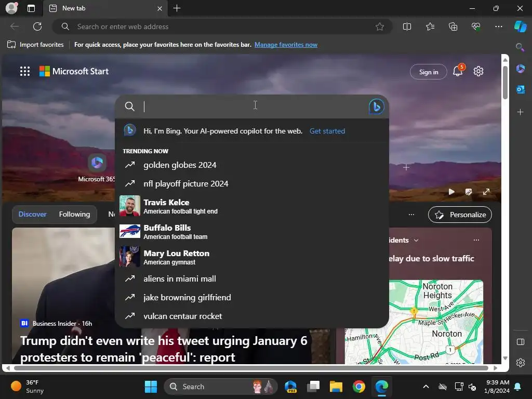Choose the Mary Lou Retton suggestion
Image resolution: width=532 pixels, height=399 pixels.
(x=252, y=257)
